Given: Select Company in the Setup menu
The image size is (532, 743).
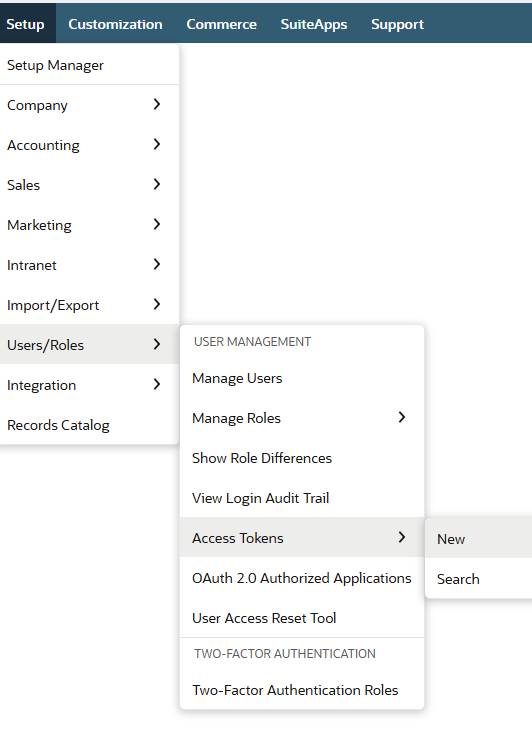Looking at the screenshot, I should (89, 105).
